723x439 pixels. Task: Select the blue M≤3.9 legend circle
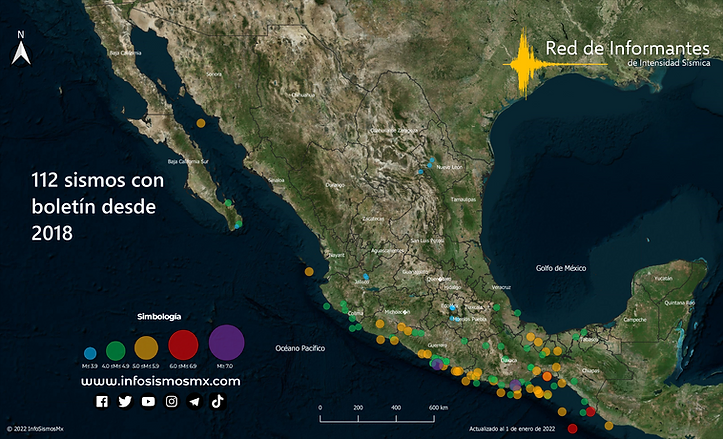tap(90, 353)
